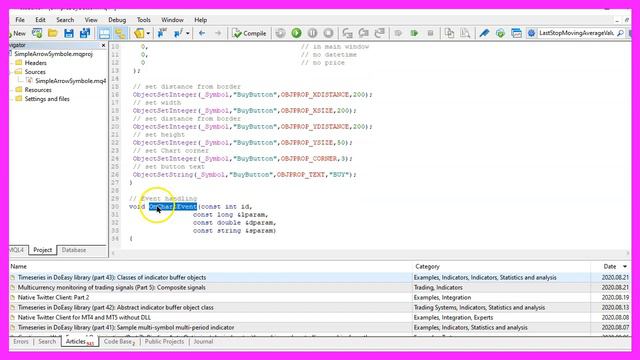Select the Sources folder
640x360 pixels.
[x=35, y=72]
